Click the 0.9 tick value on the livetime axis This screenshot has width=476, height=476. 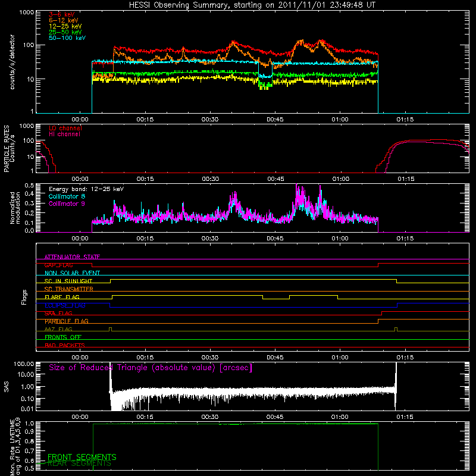pos(30,431)
